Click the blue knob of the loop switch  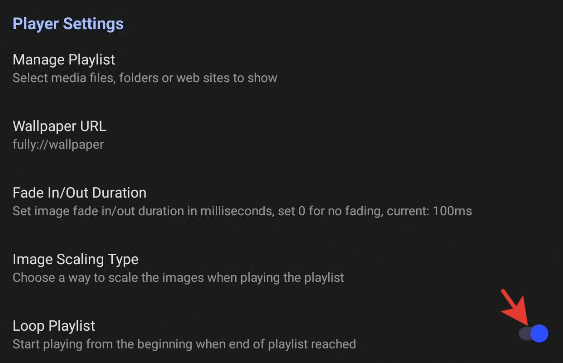coord(539,333)
